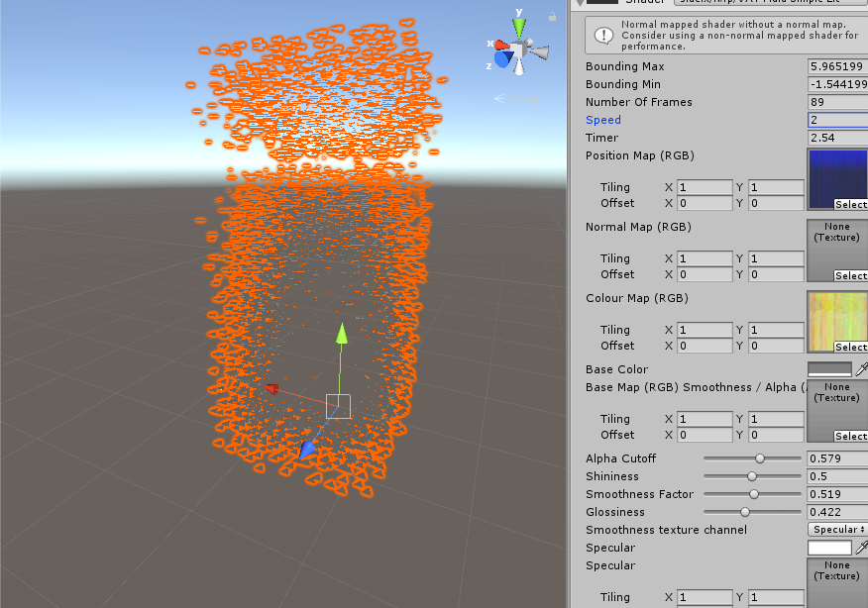
Task: Use the eyedropper beside the Specular swatch
Action: [x=862, y=547]
